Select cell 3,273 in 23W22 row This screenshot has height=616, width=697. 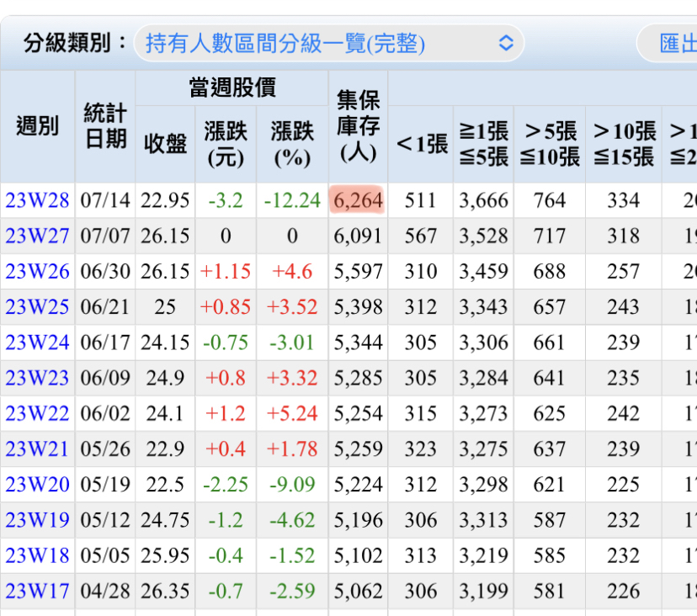click(x=484, y=414)
